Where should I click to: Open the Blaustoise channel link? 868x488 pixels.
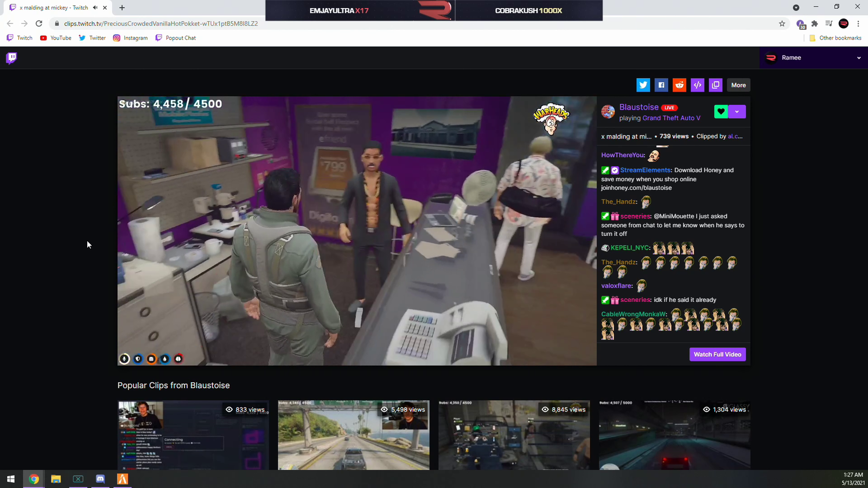[x=639, y=107]
